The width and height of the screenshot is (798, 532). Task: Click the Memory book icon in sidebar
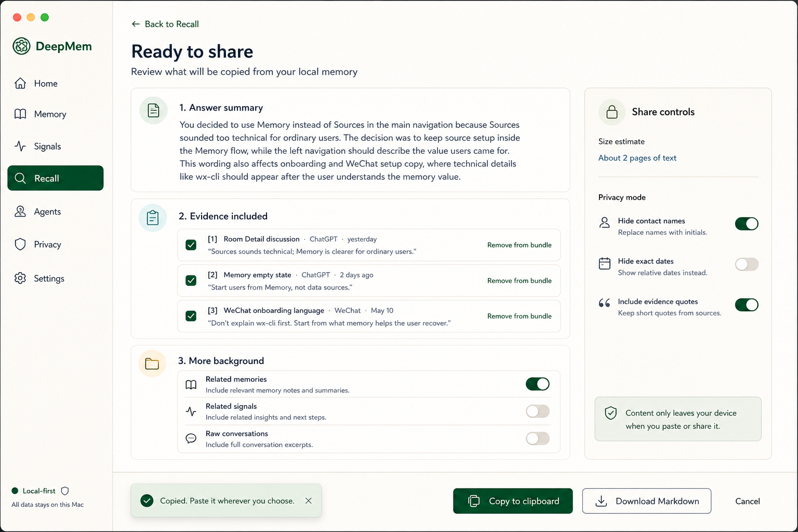coord(20,114)
